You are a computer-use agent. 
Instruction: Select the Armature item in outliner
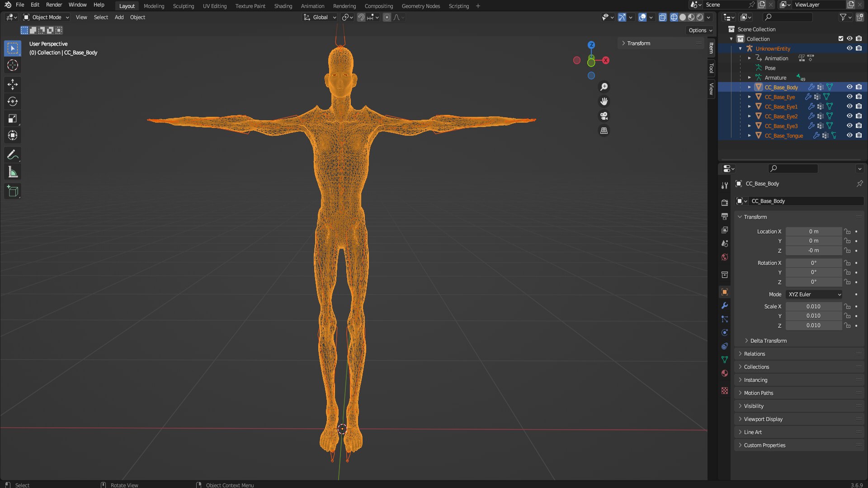coord(775,78)
